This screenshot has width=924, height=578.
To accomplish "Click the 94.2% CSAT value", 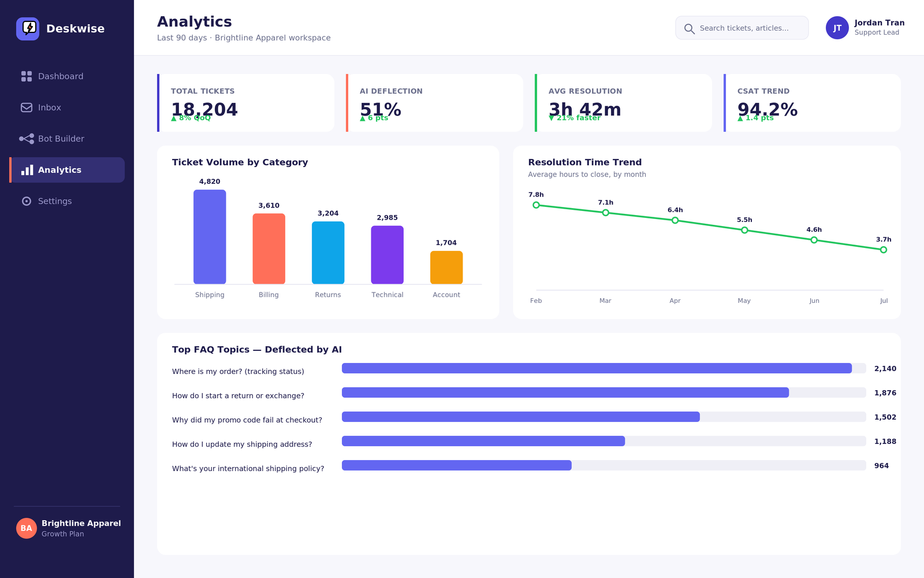I will (767, 109).
